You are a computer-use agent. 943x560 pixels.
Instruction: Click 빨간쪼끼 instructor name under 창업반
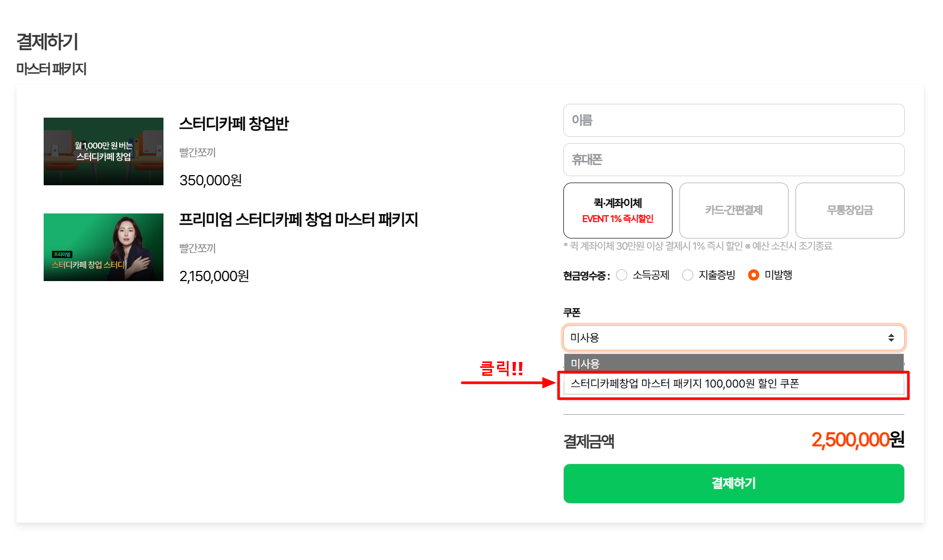coord(198,152)
